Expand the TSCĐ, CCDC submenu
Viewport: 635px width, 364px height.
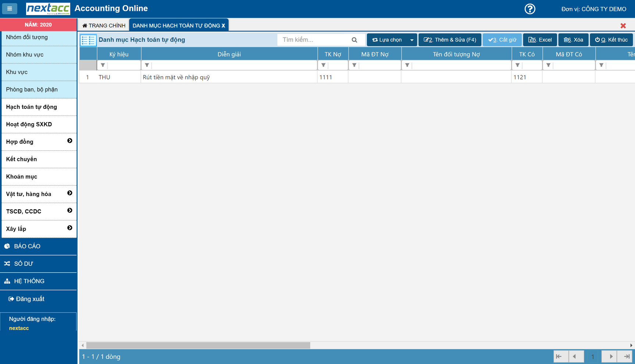pos(69,210)
